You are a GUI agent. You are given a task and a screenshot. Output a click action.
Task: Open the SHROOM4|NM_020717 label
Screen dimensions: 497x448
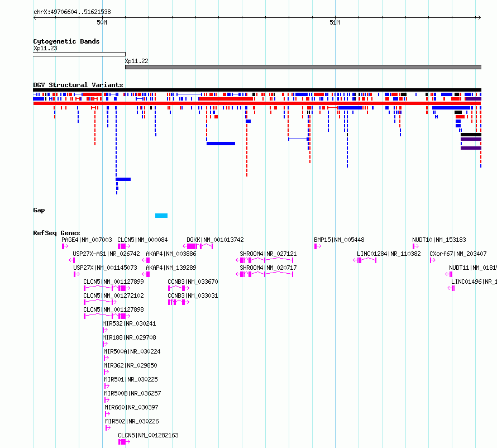coord(268,268)
